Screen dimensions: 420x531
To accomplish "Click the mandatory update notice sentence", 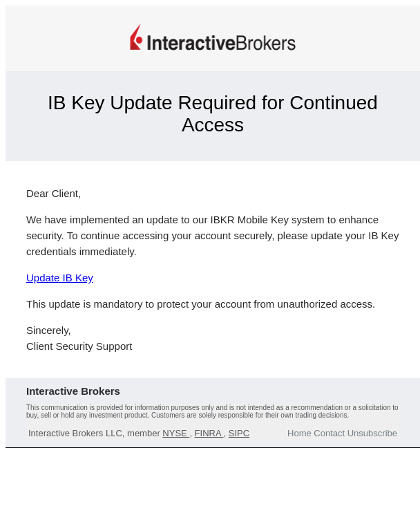I will click(x=201, y=304).
